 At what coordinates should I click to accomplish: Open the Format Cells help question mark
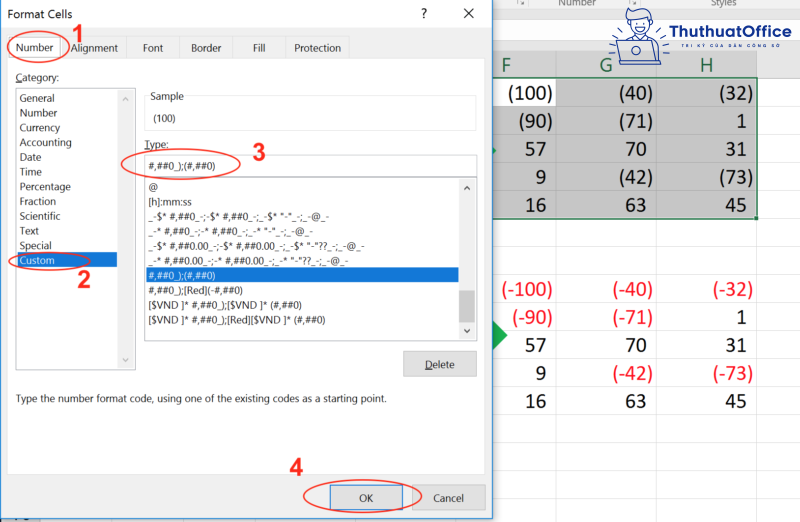pyautogui.click(x=424, y=14)
